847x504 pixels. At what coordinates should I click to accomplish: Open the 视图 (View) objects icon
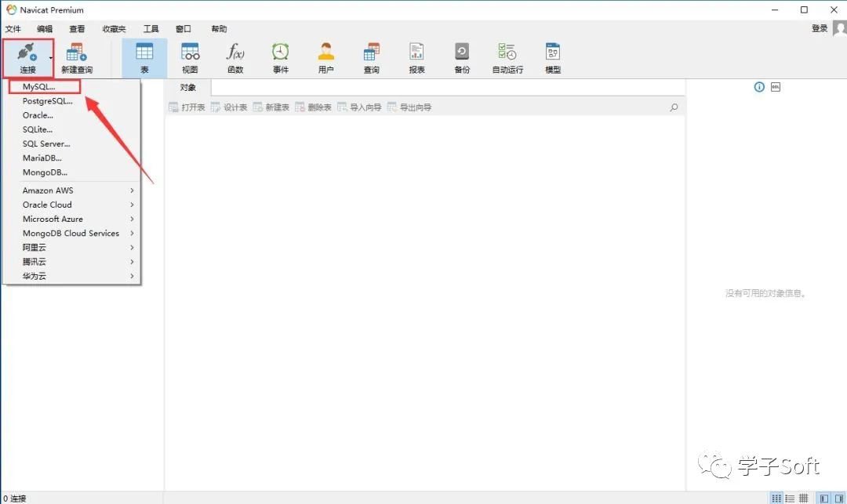[190, 58]
